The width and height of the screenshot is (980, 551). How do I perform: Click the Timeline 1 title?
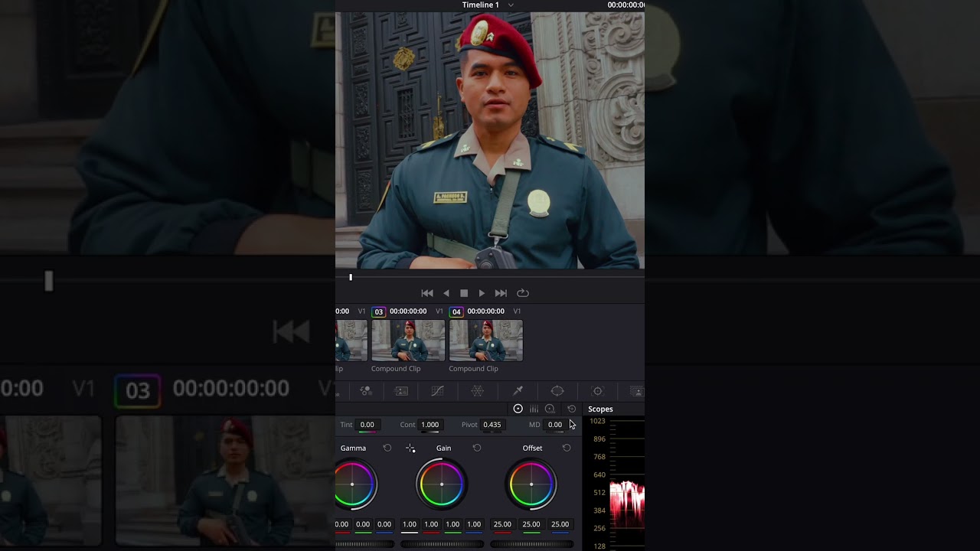tap(480, 5)
